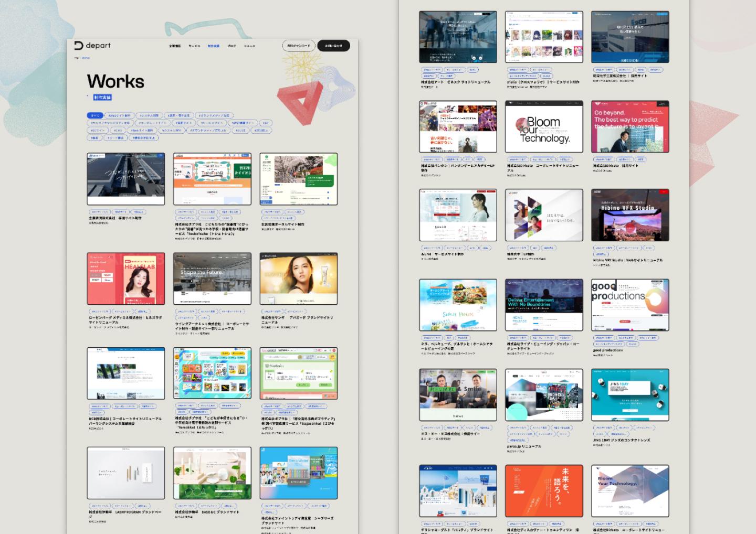The height and width of the screenshot is (534, 756).
Task: Click the Works breadcrumb link under the logo
Action: click(x=86, y=58)
